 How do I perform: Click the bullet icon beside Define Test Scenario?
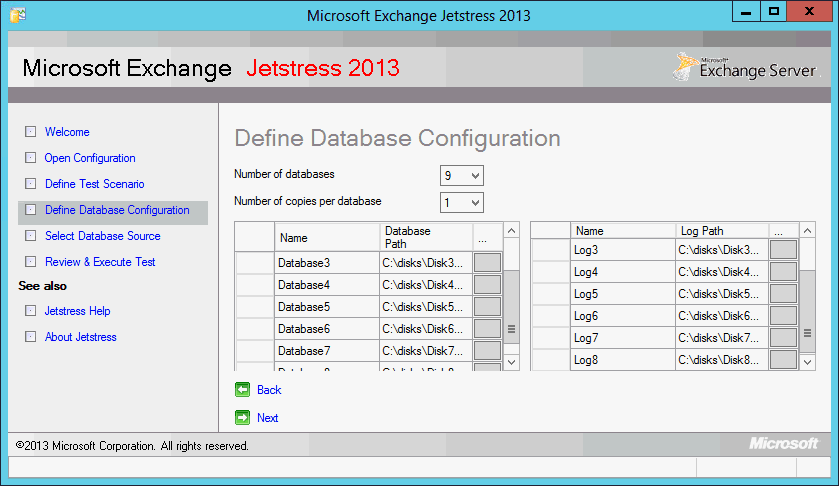(x=30, y=184)
